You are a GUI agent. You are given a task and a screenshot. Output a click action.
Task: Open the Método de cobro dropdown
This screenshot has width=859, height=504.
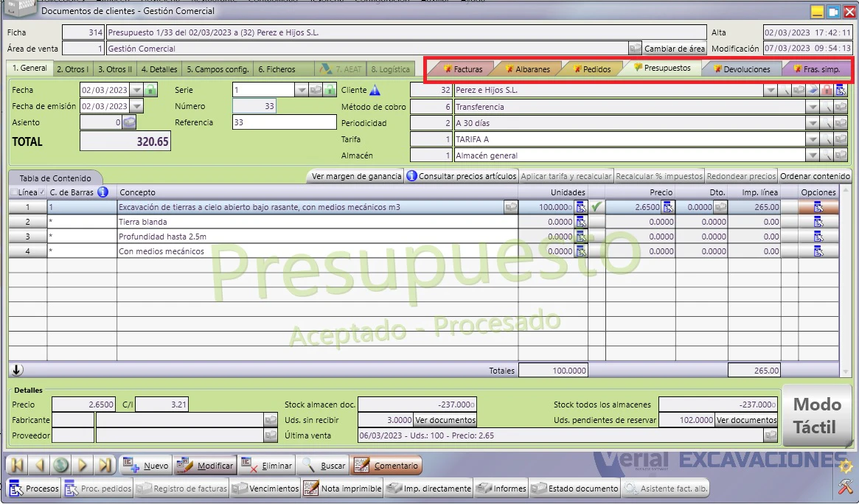point(813,107)
